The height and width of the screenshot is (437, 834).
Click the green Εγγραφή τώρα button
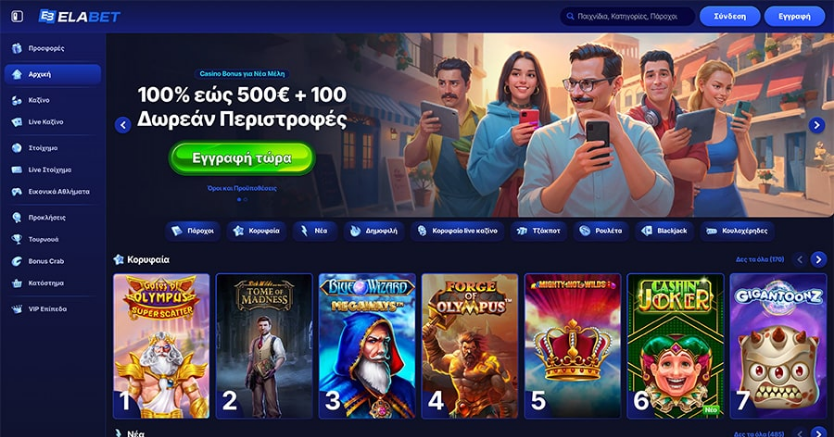click(x=242, y=158)
